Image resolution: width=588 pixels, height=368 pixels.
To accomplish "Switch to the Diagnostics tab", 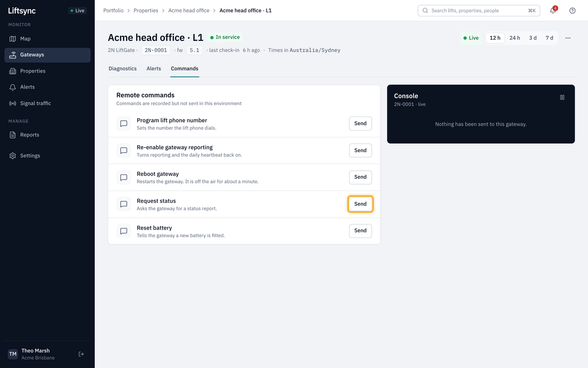I will tap(123, 69).
